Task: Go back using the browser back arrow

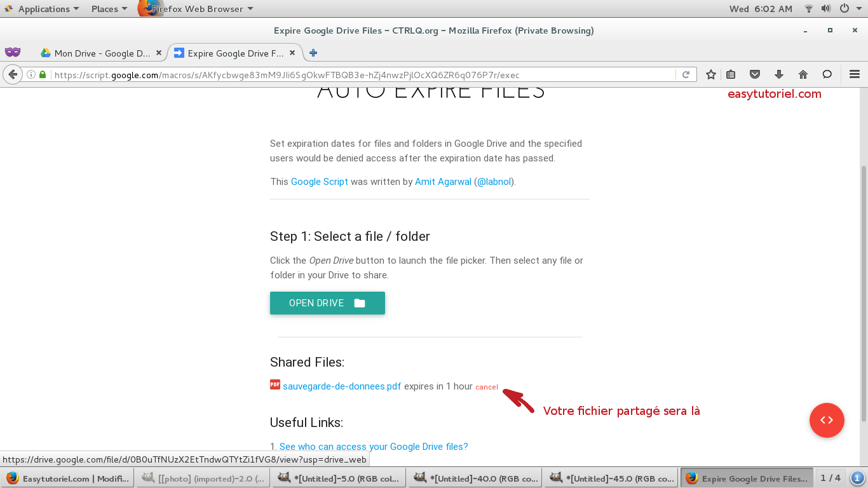Action: pyautogui.click(x=12, y=74)
